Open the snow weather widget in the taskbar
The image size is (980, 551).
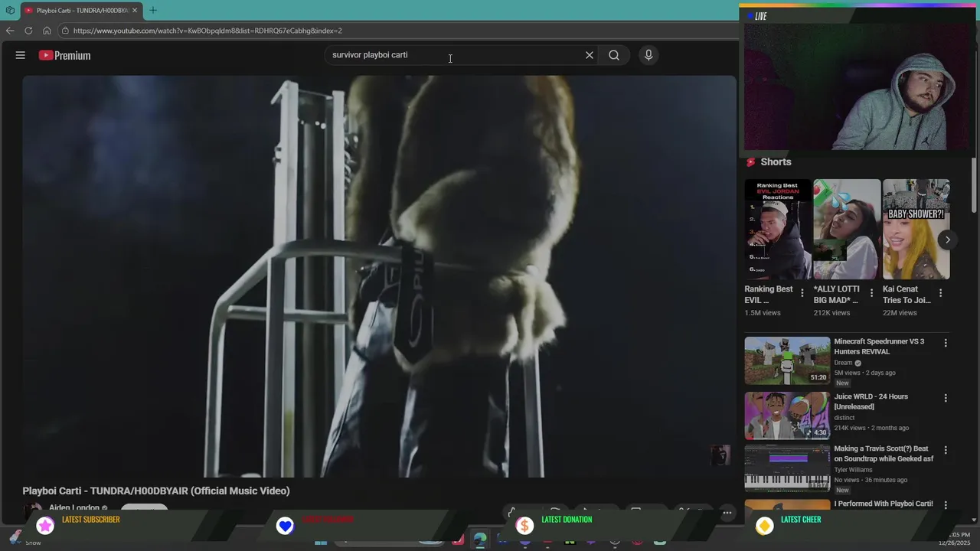point(23,539)
